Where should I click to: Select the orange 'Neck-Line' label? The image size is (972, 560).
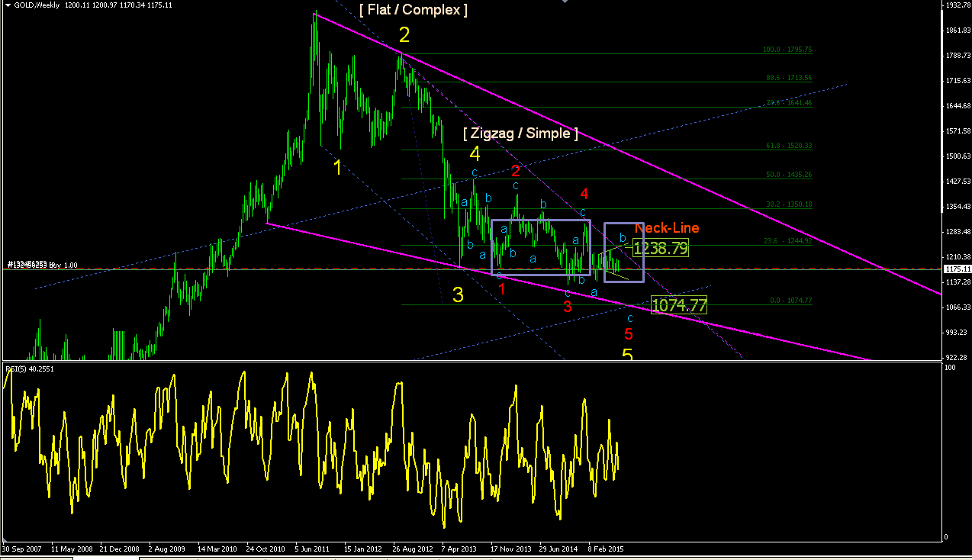tap(667, 227)
